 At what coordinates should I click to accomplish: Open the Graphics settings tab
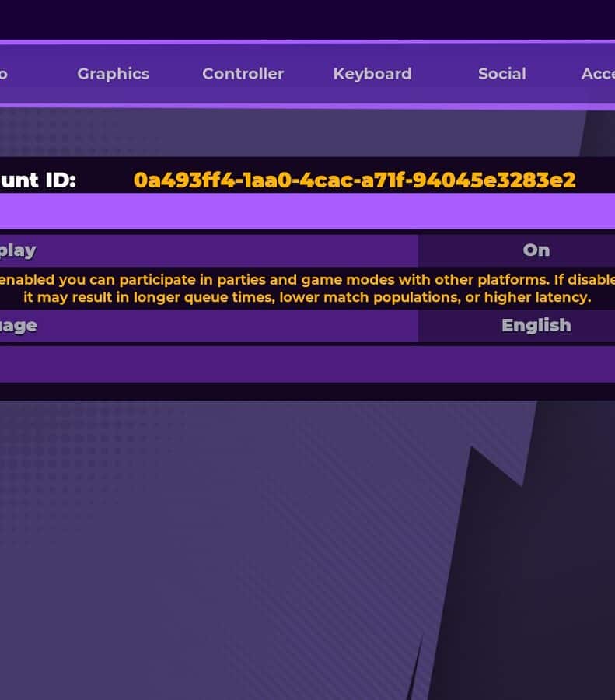pos(113,74)
